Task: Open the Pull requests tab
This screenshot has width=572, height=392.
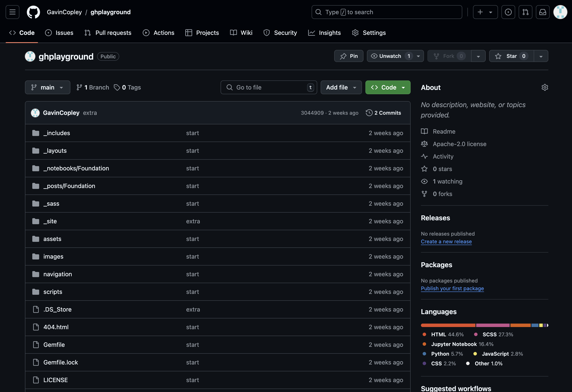Action: pos(108,33)
